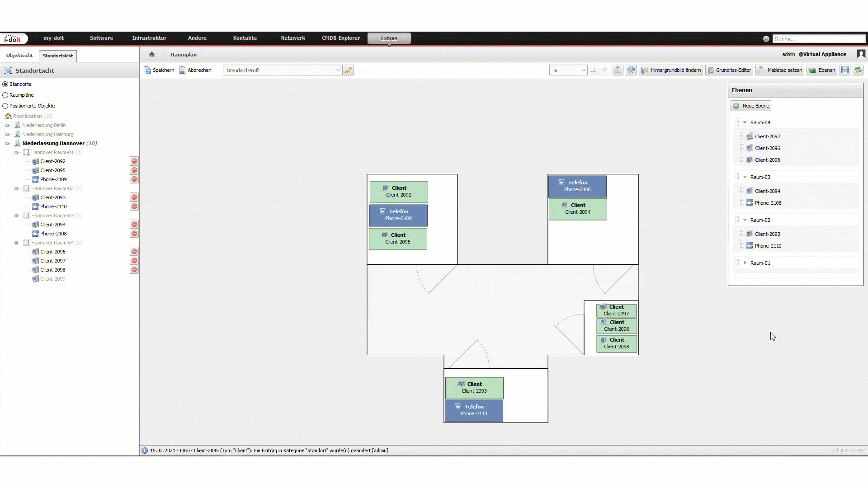Click the pencil icon to edit the profile
The width and height of the screenshot is (868, 488).
348,70
